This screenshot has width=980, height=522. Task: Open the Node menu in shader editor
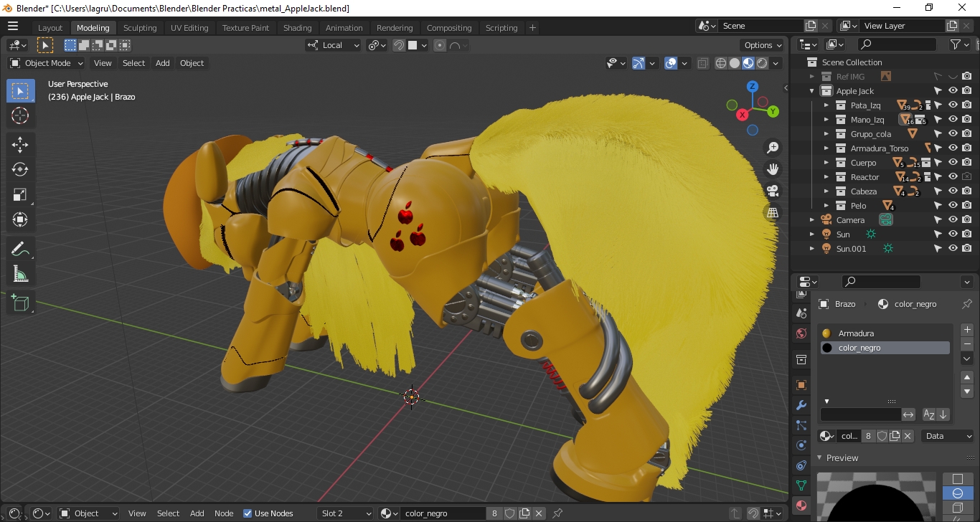point(224,513)
